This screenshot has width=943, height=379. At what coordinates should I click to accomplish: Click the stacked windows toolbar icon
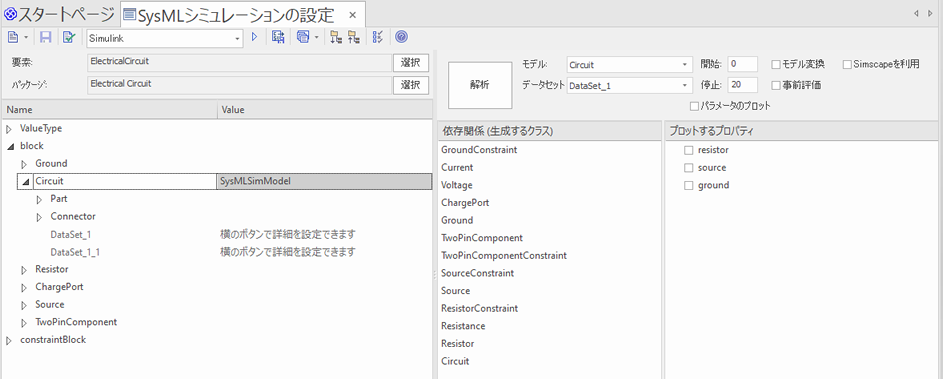coord(303,37)
